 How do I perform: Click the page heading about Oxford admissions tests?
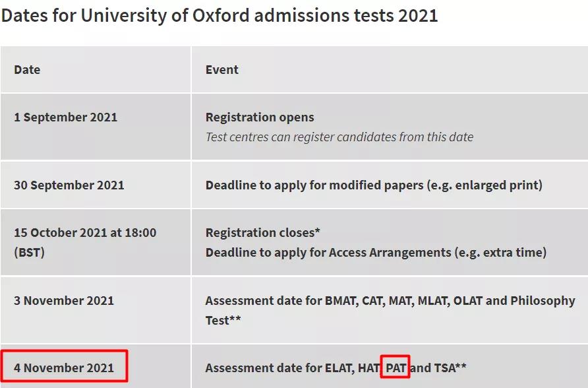point(220,16)
